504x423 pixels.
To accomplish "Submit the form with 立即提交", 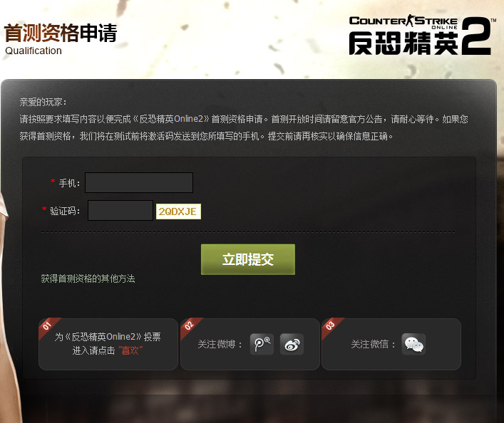I will click(x=248, y=259).
